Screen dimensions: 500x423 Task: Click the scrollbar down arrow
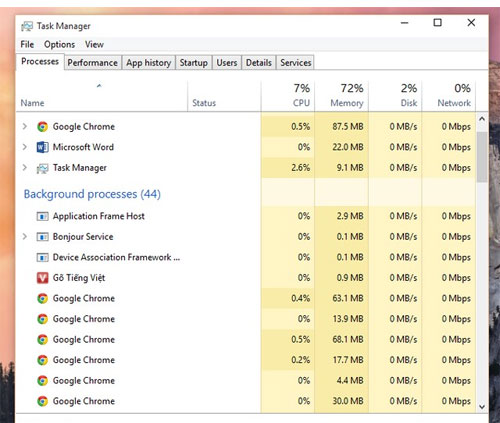482,407
